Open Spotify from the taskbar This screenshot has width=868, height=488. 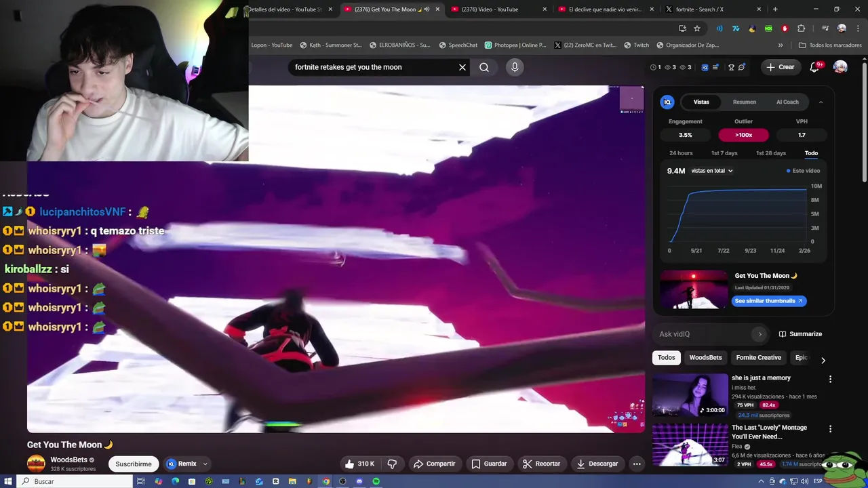(x=376, y=481)
